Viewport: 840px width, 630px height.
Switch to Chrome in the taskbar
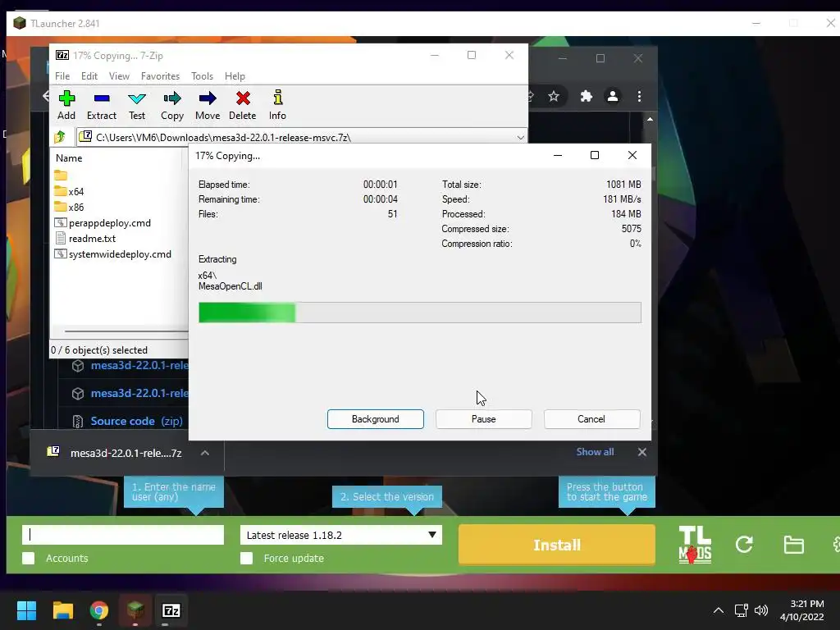point(99,610)
